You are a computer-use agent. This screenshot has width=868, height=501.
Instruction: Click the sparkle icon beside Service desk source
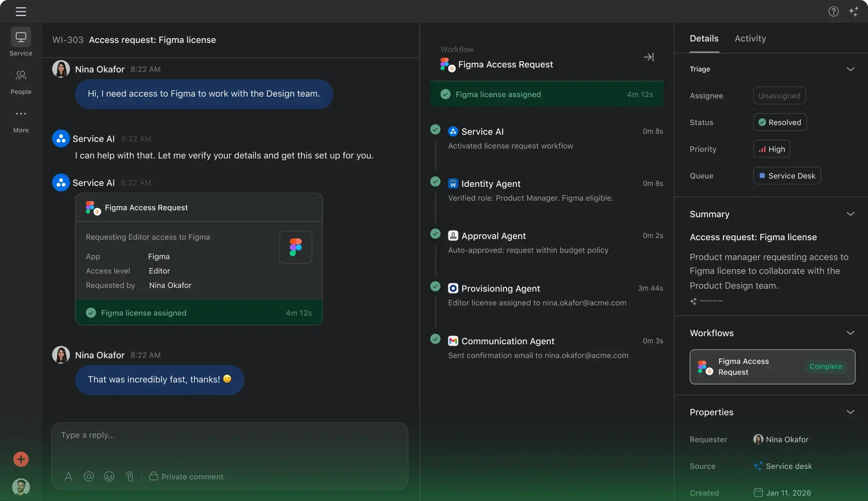pyautogui.click(x=758, y=465)
